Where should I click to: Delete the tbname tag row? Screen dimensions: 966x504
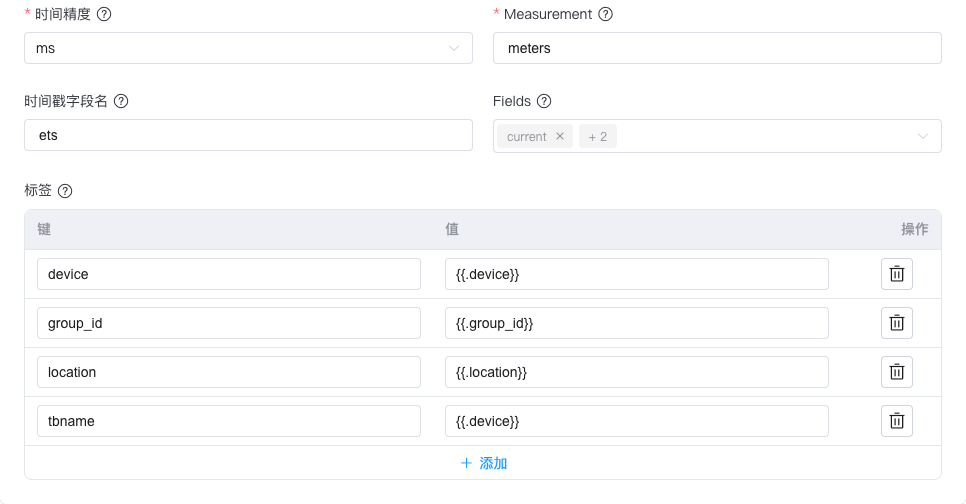tap(896, 421)
